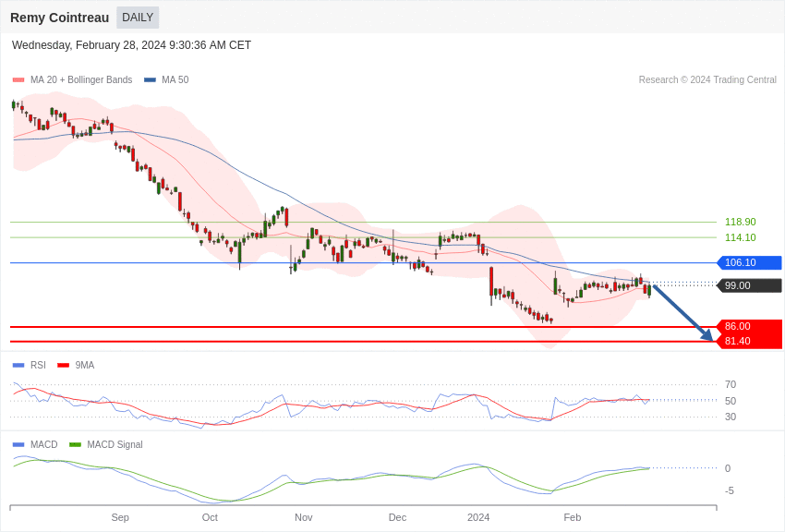Click the blue MACD legend marker
This screenshot has width=785, height=532.
click(x=18, y=445)
